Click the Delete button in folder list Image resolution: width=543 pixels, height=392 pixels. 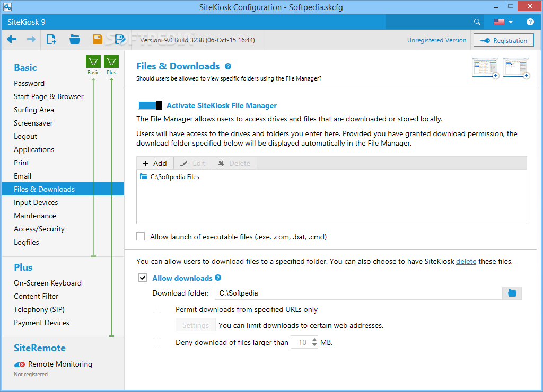click(x=234, y=163)
